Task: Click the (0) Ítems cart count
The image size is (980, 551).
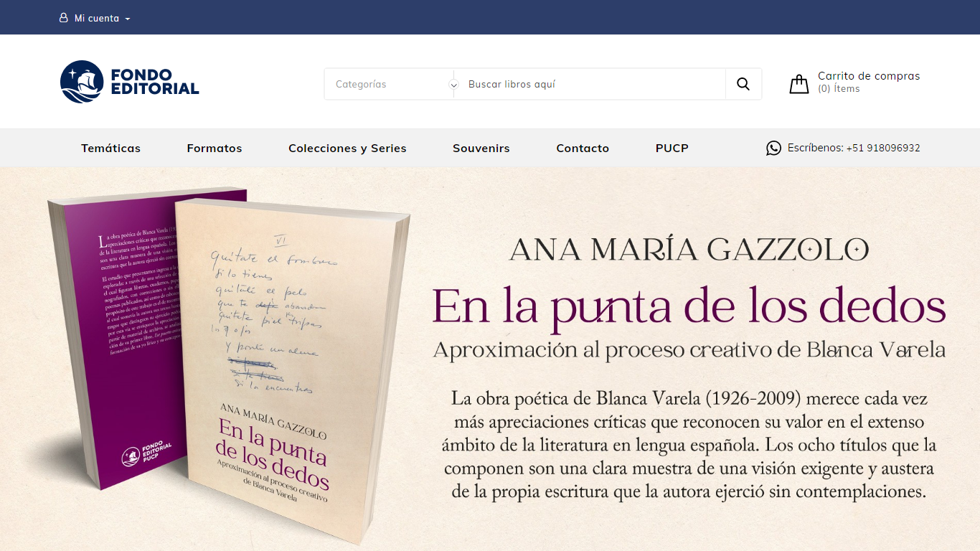Action: click(x=839, y=89)
